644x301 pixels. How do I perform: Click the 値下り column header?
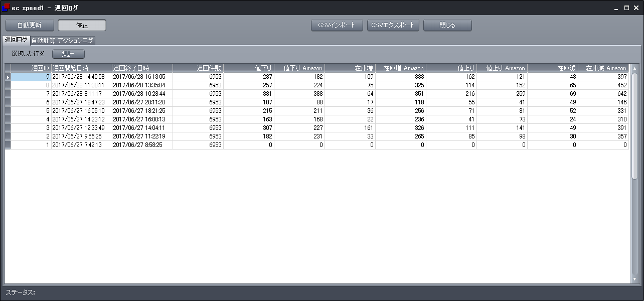tap(248, 68)
